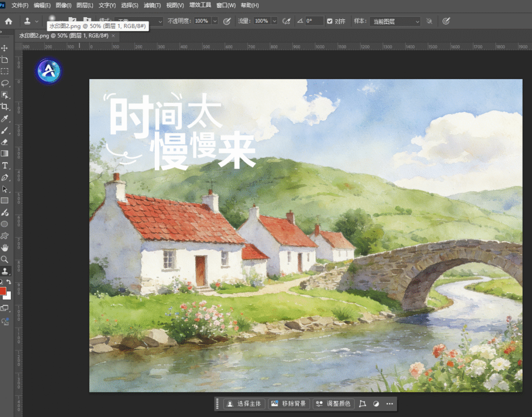The image size is (532, 417).
Task: Click the 调整颜色 button
Action: pos(334,404)
